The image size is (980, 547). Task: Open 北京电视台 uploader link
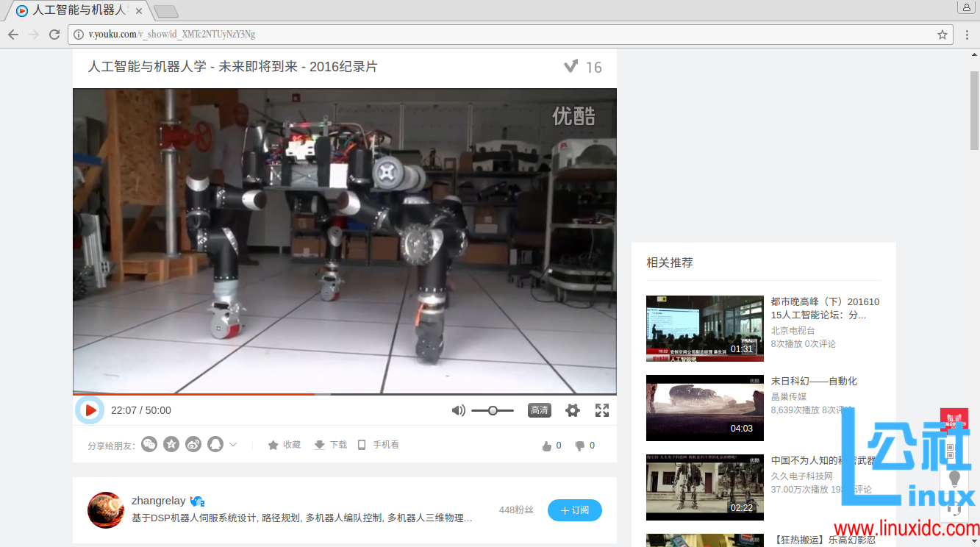(x=793, y=330)
